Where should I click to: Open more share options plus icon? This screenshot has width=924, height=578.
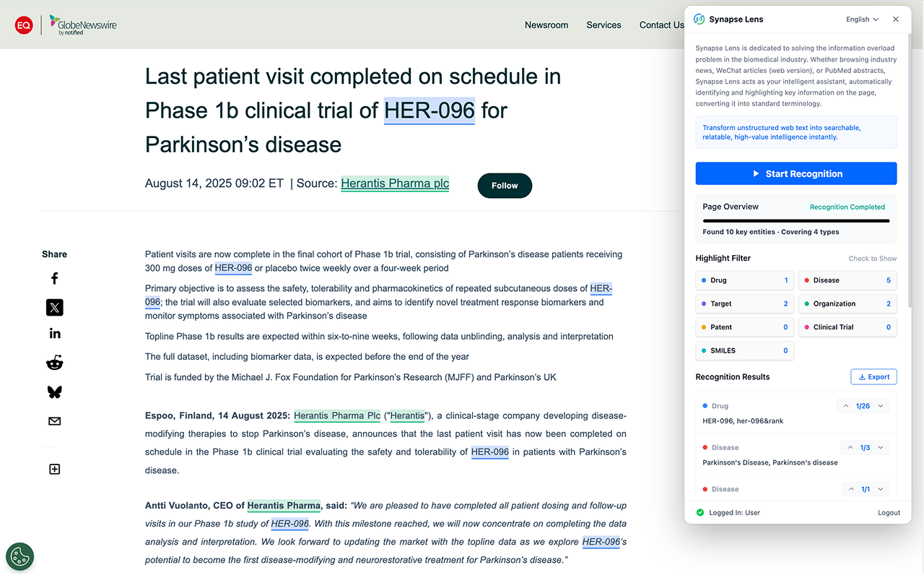coord(54,469)
